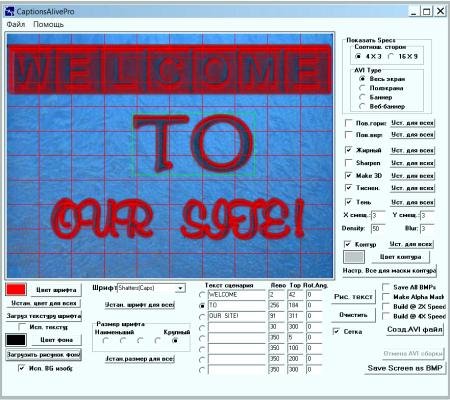The height and width of the screenshot is (400, 450).
Task: Edit the Density value field
Action: coord(378,228)
